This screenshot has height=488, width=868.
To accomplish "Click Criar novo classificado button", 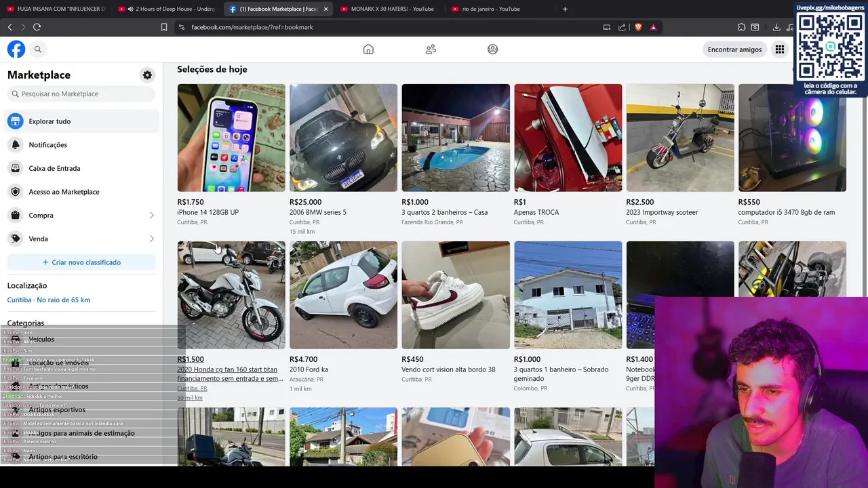I will pyautogui.click(x=81, y=262).
